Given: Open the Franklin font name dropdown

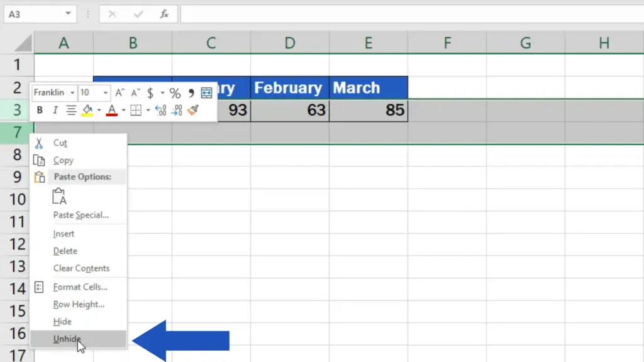Looking at the screenshot, I should coord(71,92).
